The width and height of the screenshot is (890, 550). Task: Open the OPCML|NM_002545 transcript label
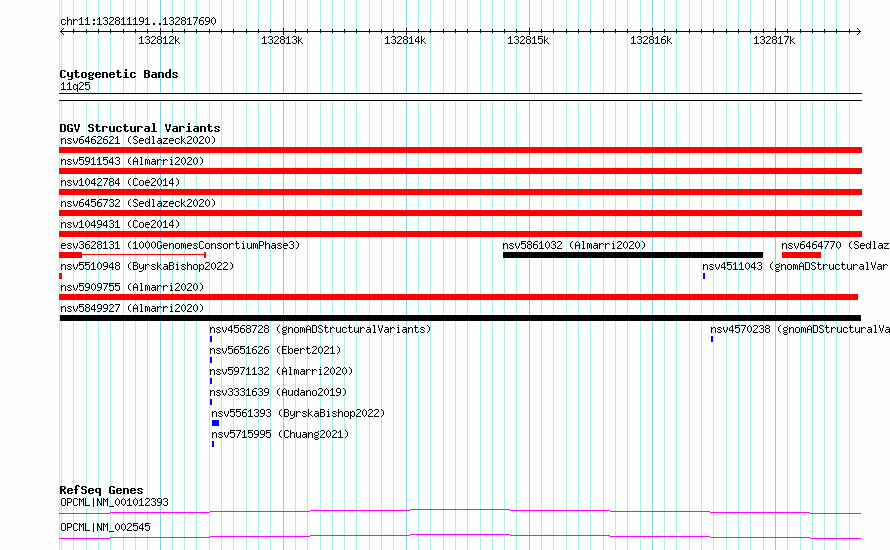(105, 527)
